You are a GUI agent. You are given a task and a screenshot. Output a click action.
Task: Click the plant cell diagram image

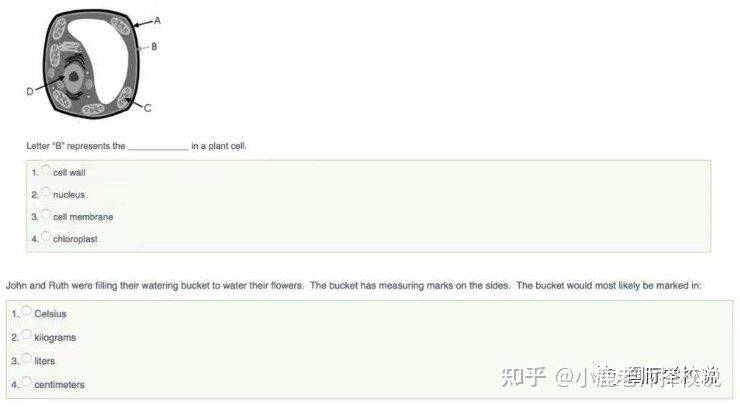pyautogui.click(x=93, y=64)
